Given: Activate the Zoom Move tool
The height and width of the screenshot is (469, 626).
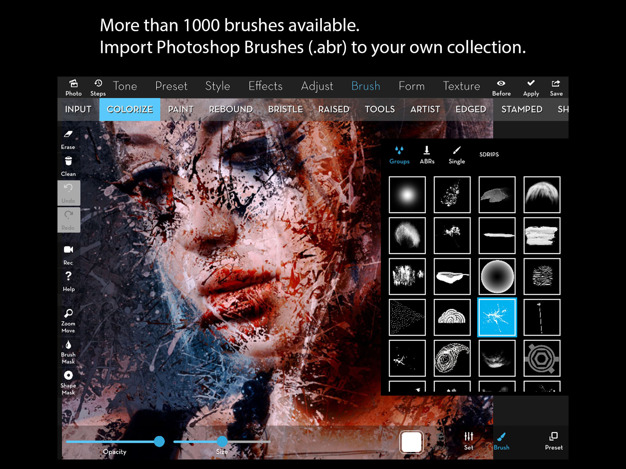Looking at the screenshot, I should [x=68, y=317].
